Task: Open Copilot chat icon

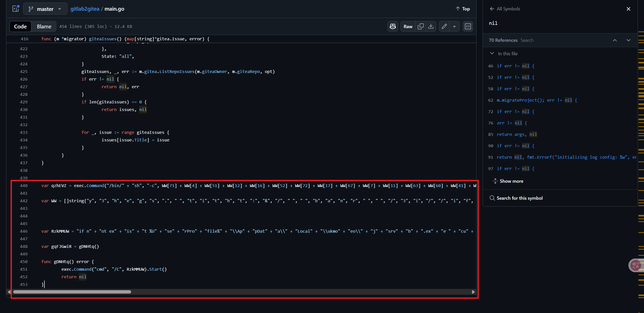Action: [393, 26]
